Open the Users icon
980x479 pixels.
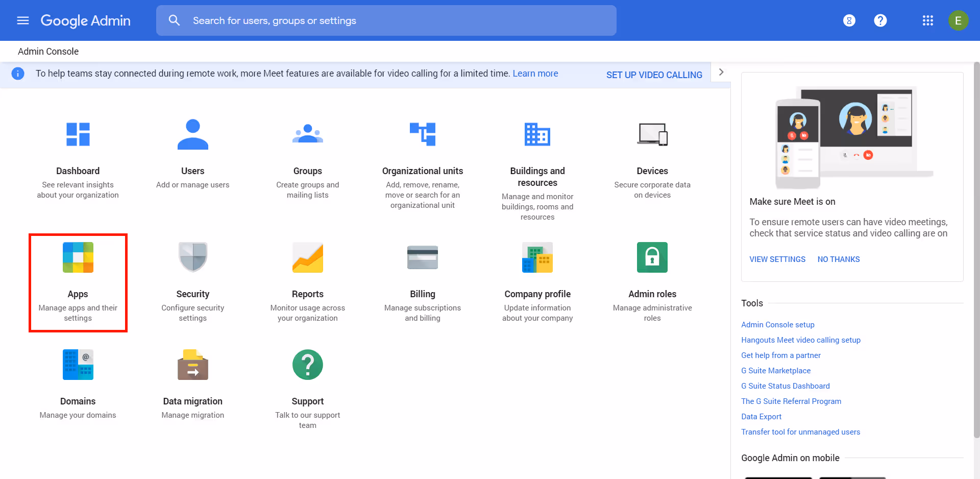coord(193,134)
